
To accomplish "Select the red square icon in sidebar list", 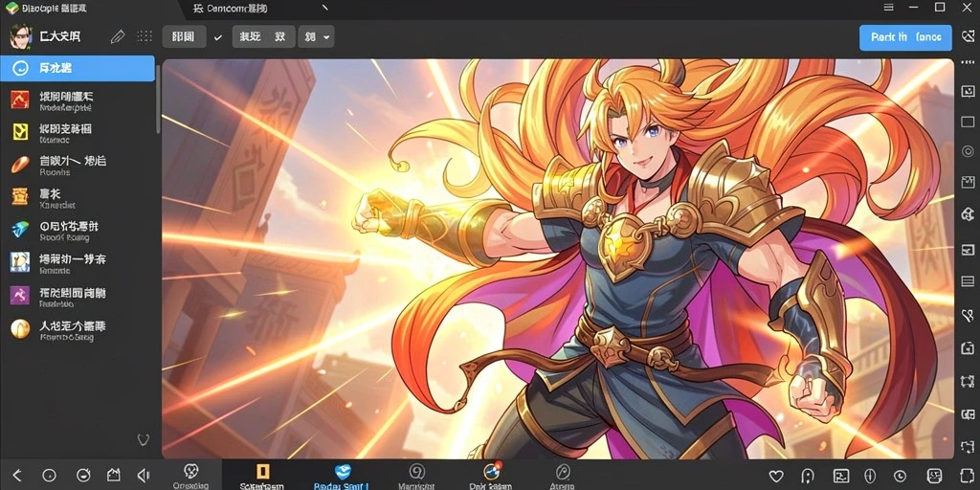I will click(20, 99).
